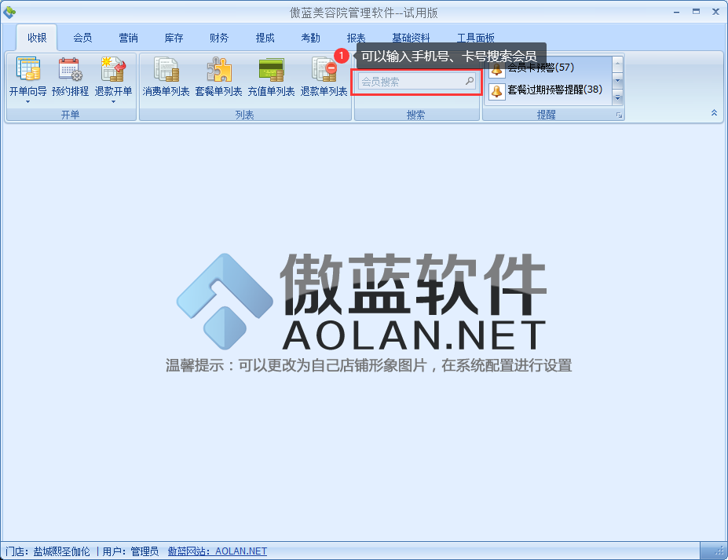Expand the 退款开单 dropdown arrow
The height and width of the screenshot is (560, 728).
[113, 101]
